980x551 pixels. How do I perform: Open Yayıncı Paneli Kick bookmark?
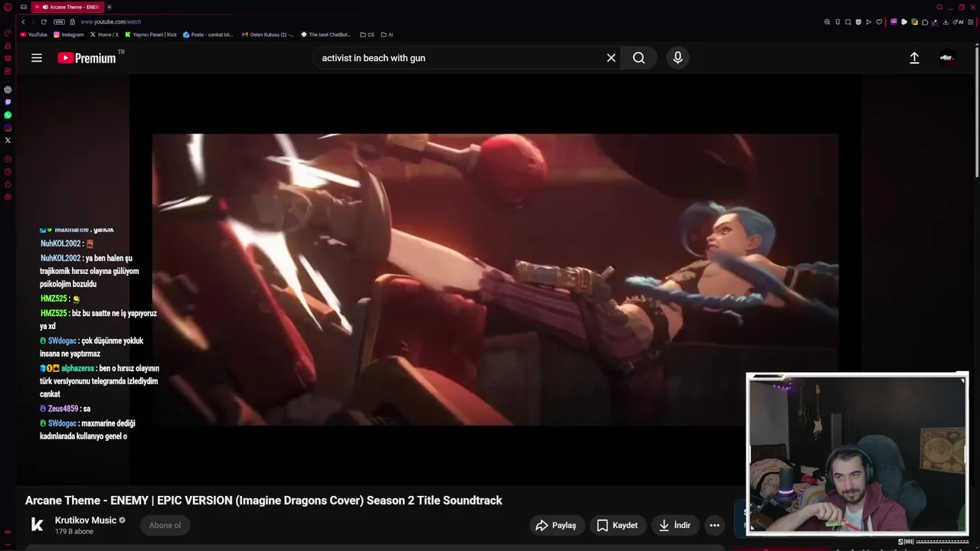(x=151, y=34)
